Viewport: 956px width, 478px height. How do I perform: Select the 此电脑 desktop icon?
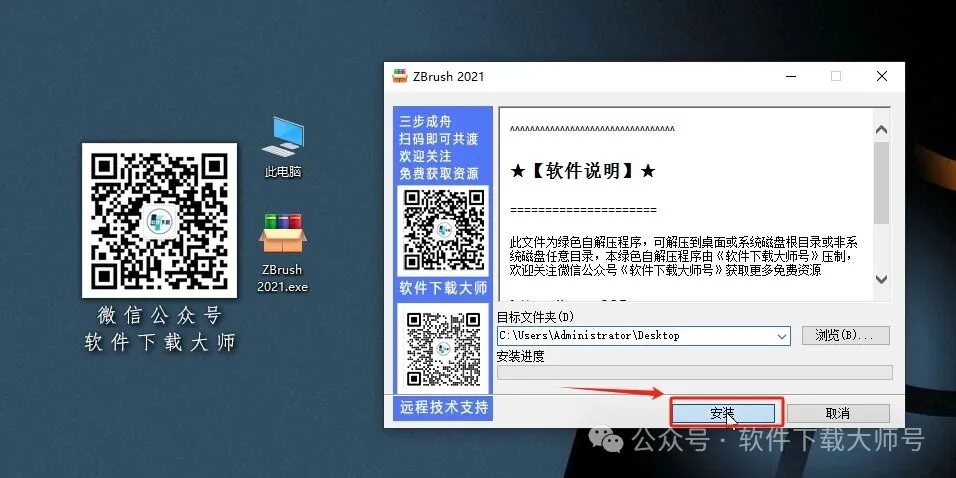(283, 147)
